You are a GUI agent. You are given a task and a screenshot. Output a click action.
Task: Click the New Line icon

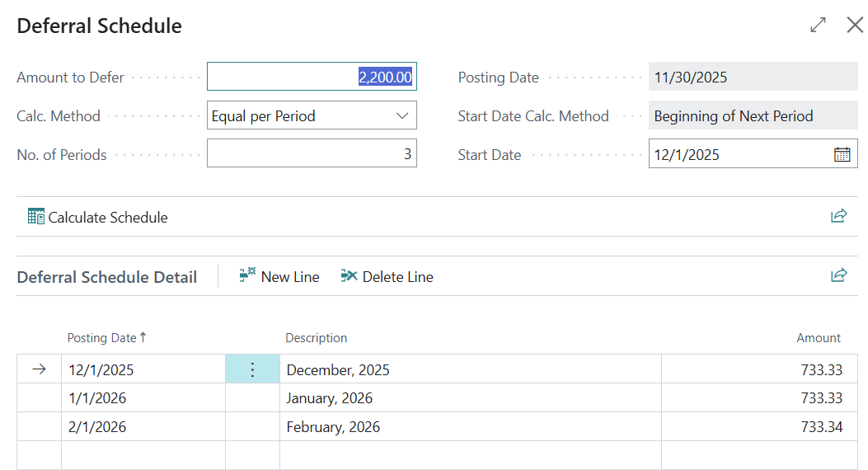pyautogui.click(x=247, y=276)
